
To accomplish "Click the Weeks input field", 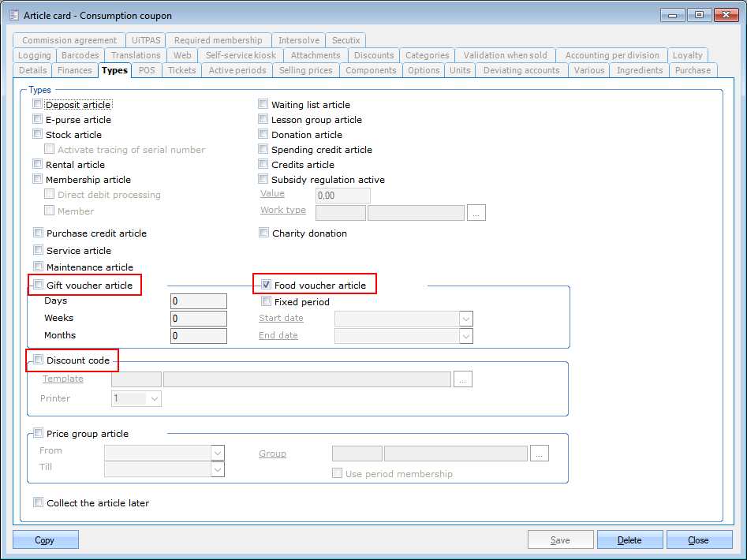I will pos(199,319).
